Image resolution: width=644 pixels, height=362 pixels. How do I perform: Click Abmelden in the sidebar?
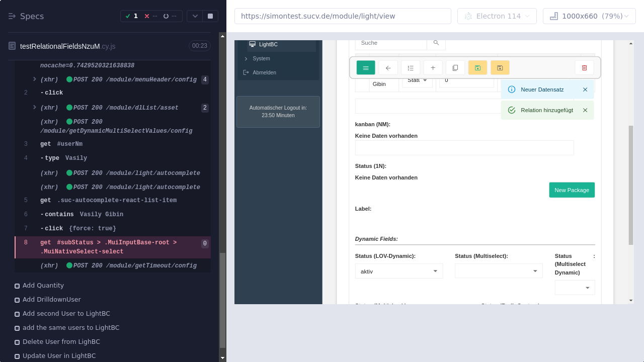[x=264, y=72]
